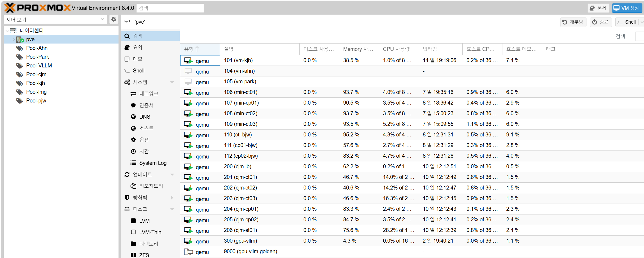Select the row 106 (min-ct01)
Viewport: 644px width, 258px height.
point(412,92)
